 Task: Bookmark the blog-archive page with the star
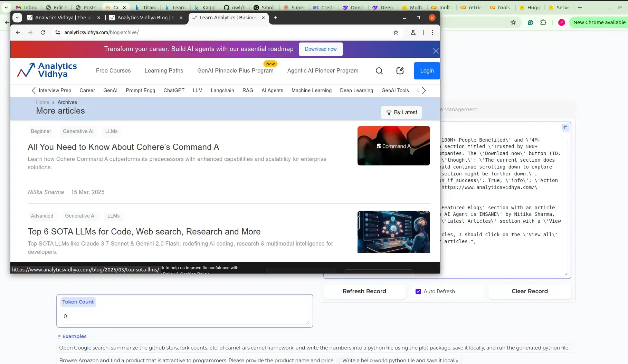coord(396,32)
